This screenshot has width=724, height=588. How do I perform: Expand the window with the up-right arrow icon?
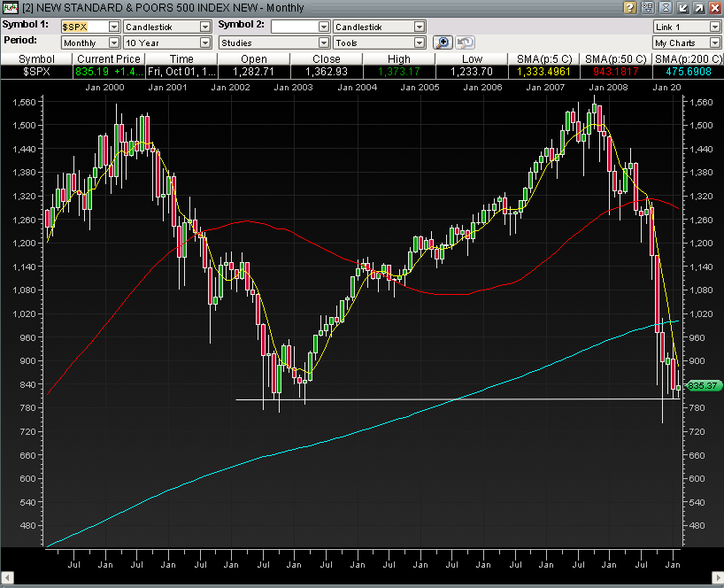point(698,7)
